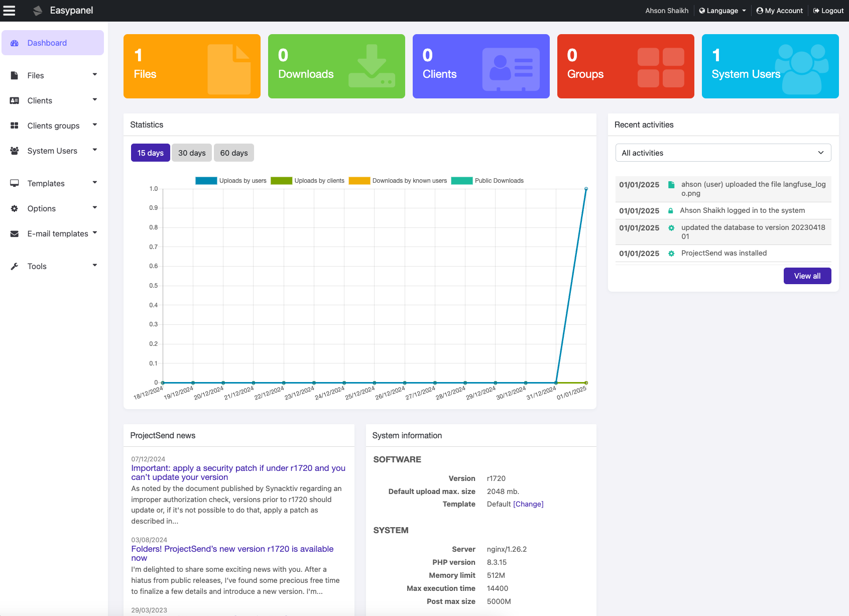The width and height of the screenshot is (849, 616).
Task: Switch statistics to 60 days view
Action: (233, 152)
